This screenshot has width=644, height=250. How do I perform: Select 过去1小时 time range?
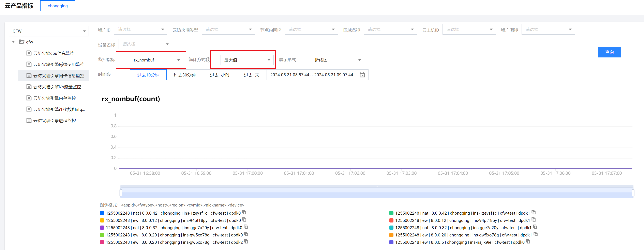tap(220, 75)
